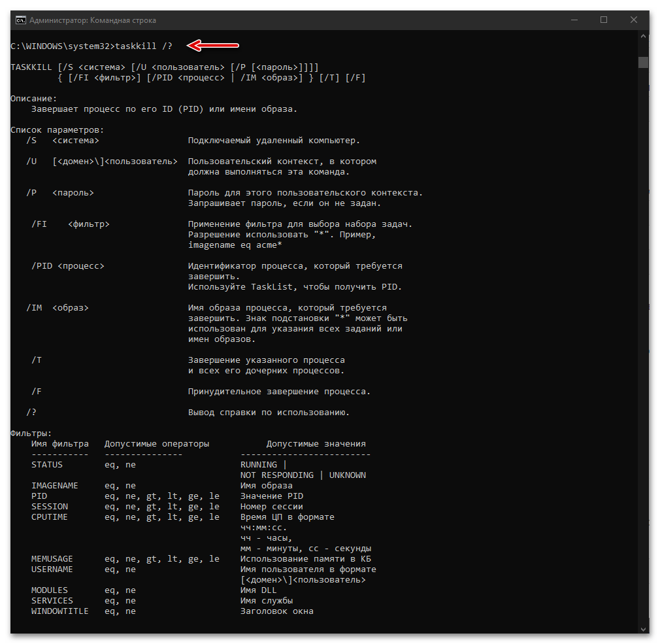The width and height of the screenshot is (660, 644).
Task: Click the vertical scrollbar thumb
Action: pos(644,62)
